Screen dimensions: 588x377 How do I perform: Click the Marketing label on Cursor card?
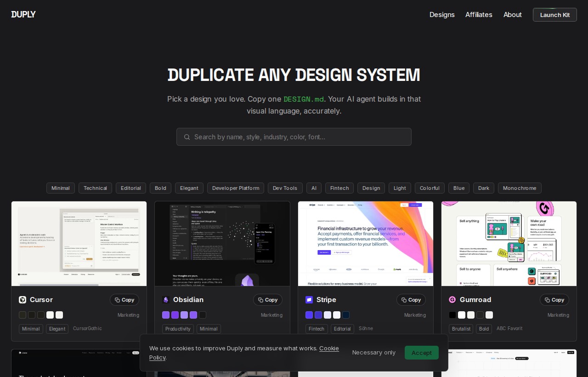coord(128,315)
